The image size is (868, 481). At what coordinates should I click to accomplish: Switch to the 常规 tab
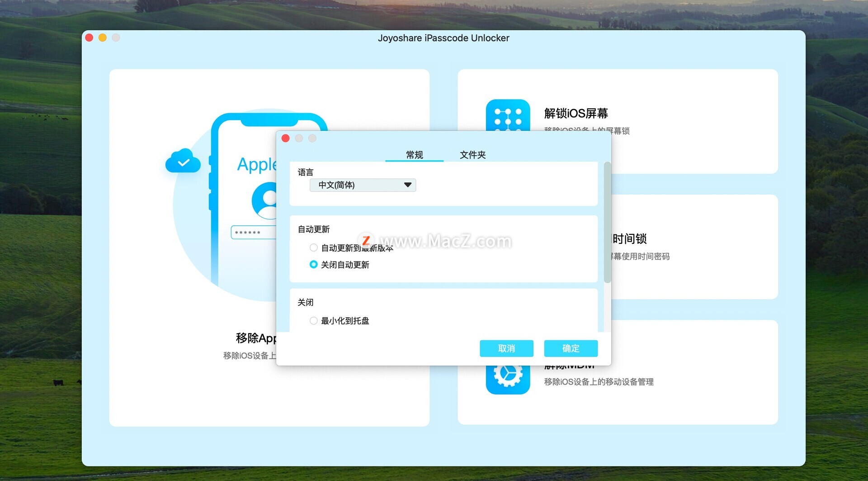coord(414,155)
